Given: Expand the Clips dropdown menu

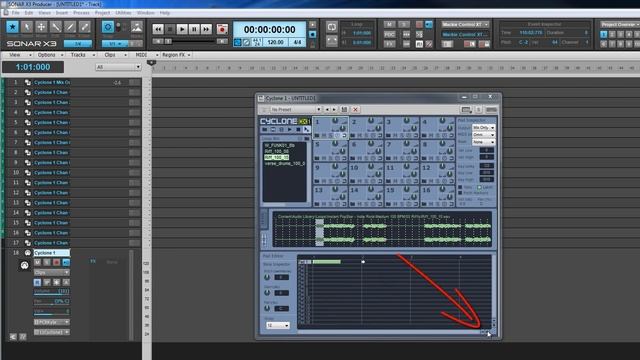Looking at the screenshot, I should point(113,55).
